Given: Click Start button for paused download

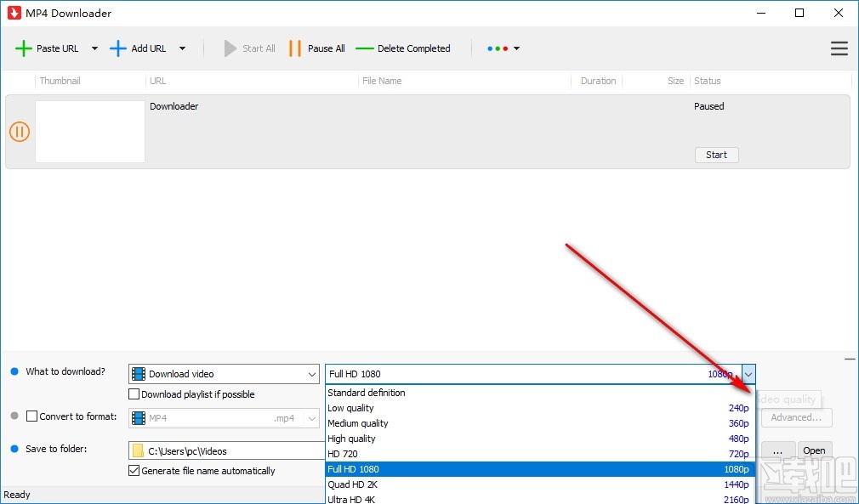Looking at the screenshot, I should [x=717, y=155].
